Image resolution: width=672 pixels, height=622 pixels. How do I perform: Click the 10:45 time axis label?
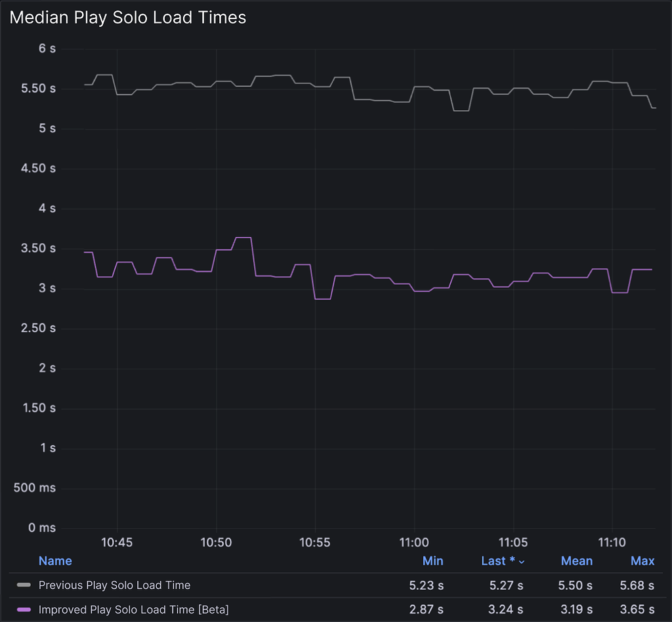click(x=117, y=543)
